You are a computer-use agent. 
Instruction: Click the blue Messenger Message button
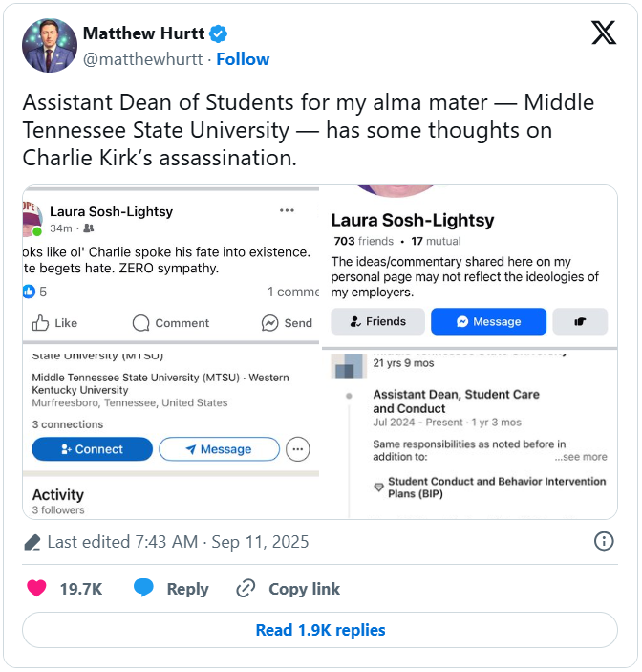tap(488, 322)
